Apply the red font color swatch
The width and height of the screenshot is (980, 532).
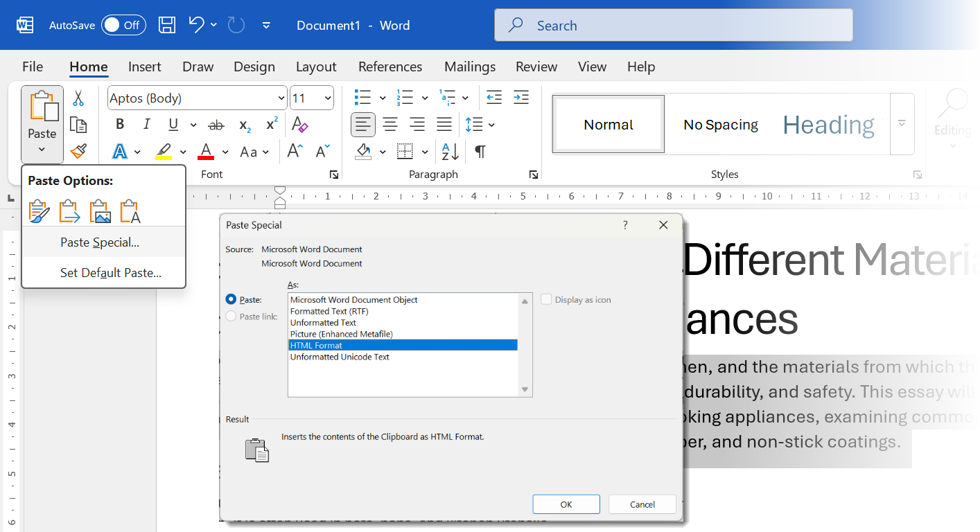[x=205, y=151]
